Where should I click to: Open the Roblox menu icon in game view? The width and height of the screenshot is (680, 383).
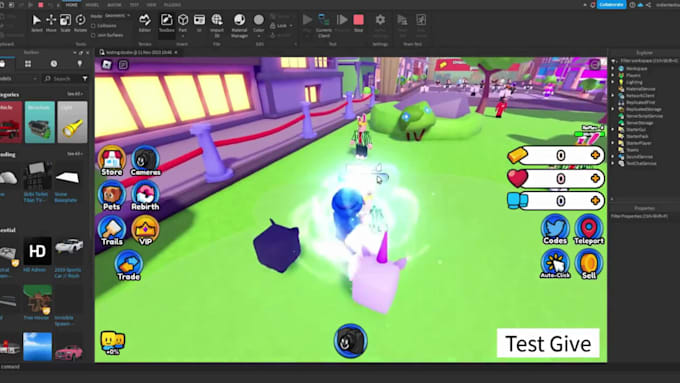pos(107,65)
